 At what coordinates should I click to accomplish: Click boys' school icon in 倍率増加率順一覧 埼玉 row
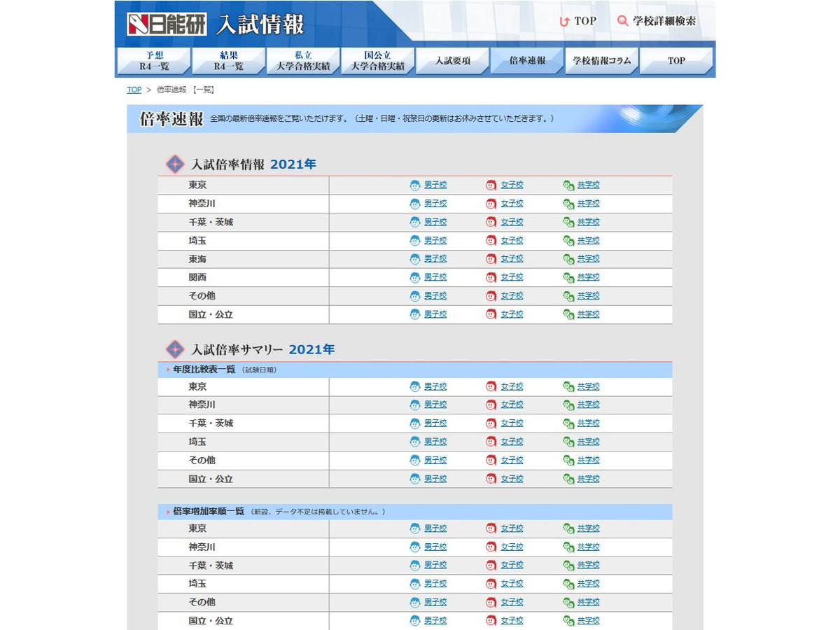pos(415,584)
